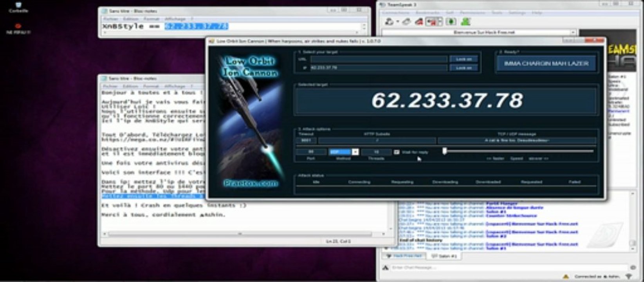The width and height of the screenshot is (644, 282).
Task: Click the Timeout field in attack options
Action: coord(306,140)
